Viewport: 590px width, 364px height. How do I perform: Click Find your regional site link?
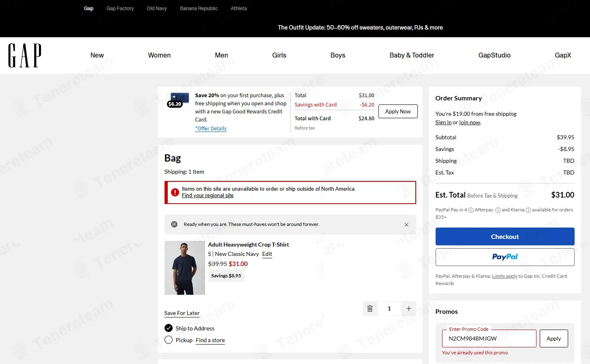tap(207, 196)
